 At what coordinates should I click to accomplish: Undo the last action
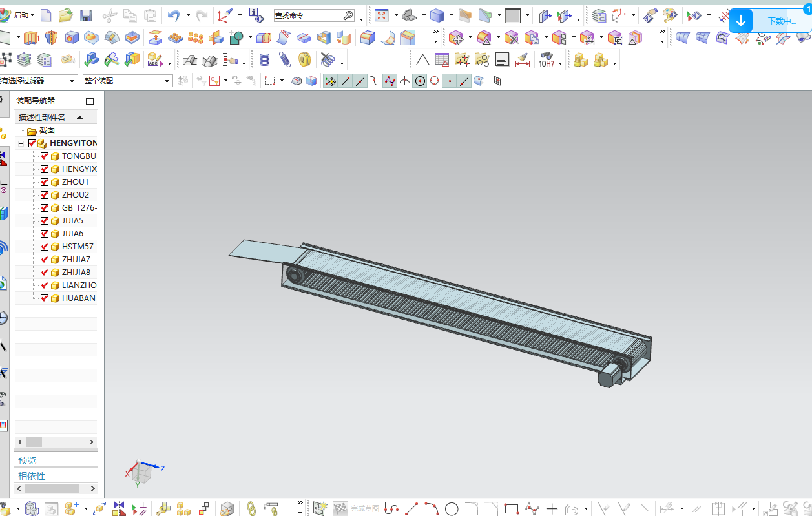(174, 15)
